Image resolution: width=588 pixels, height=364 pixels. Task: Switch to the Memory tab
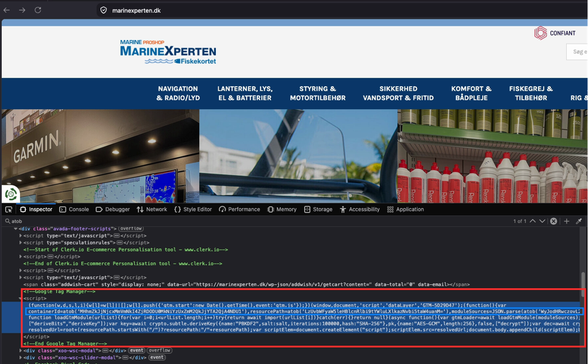282,210
